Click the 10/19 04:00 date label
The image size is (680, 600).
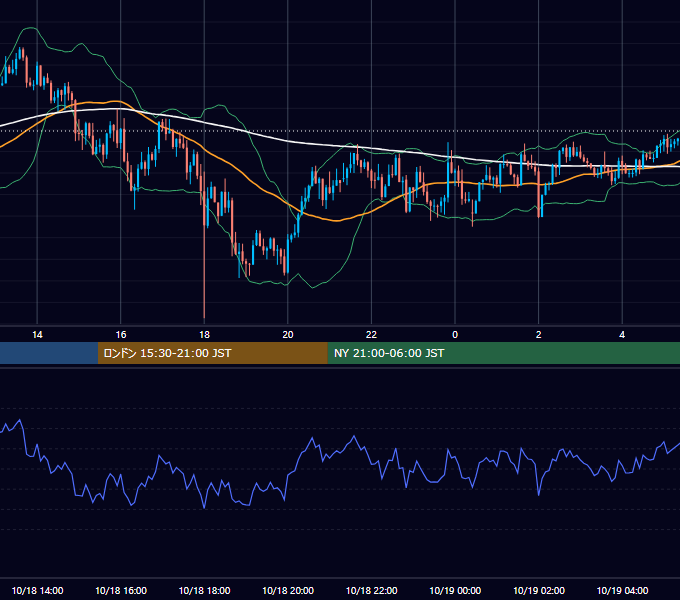coord(622,590)
